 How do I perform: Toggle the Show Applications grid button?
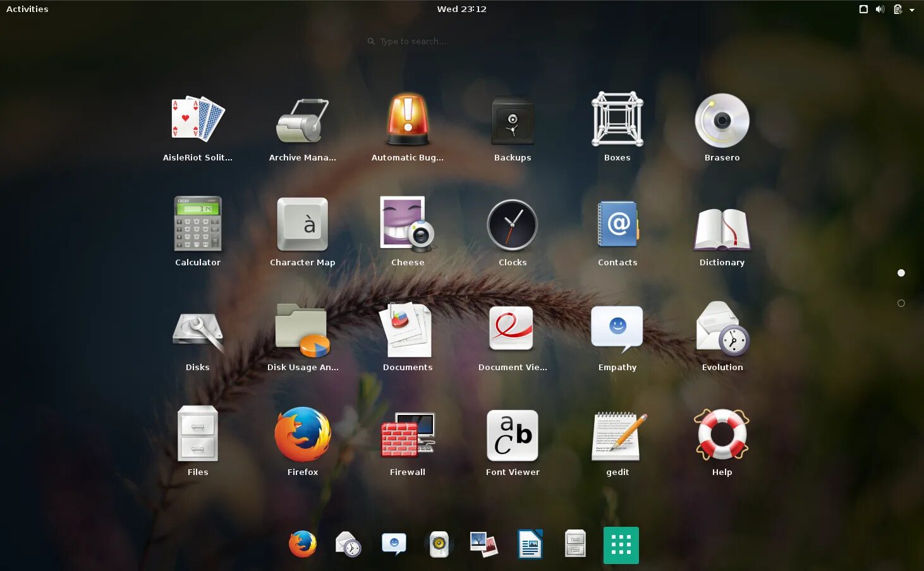[621, 544]
